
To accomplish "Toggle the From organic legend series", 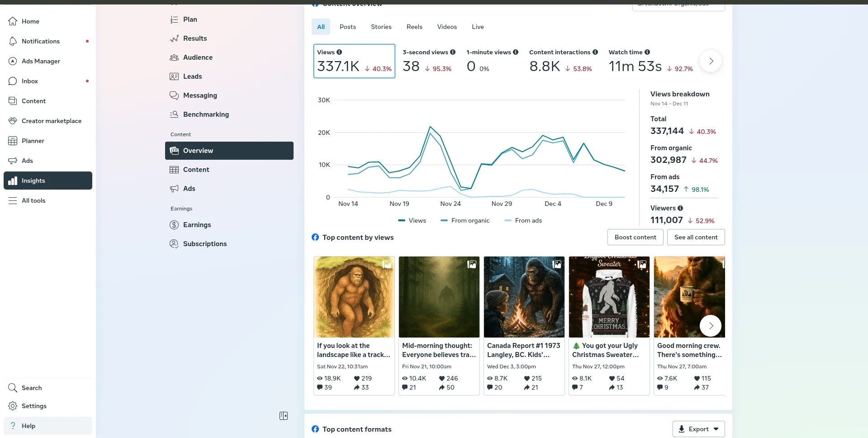I will point(465,220).
